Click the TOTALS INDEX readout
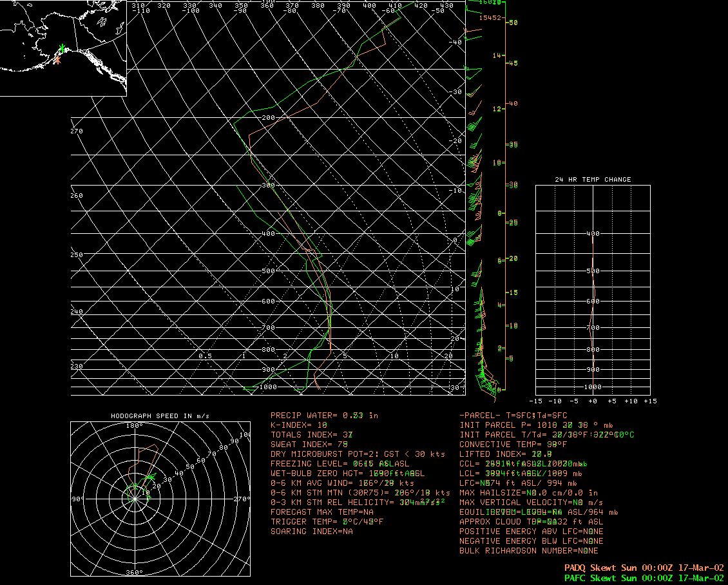Viewport: 728px width, 585px height. [x=312, y=435]
